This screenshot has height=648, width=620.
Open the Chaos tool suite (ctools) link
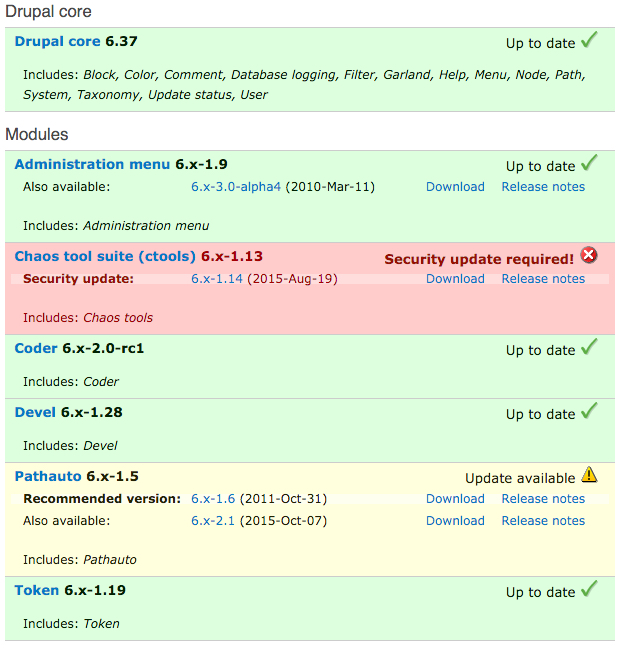[106, 257]
